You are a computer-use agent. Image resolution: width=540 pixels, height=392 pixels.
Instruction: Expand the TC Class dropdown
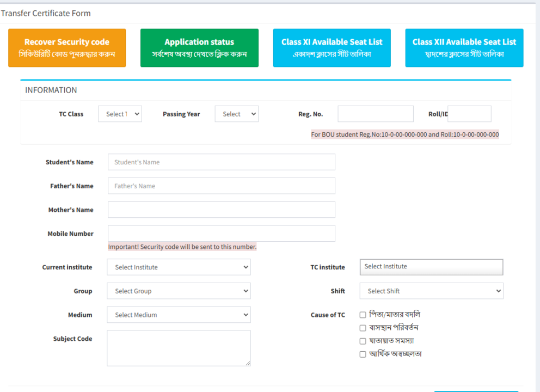click(x=120, y=114)
